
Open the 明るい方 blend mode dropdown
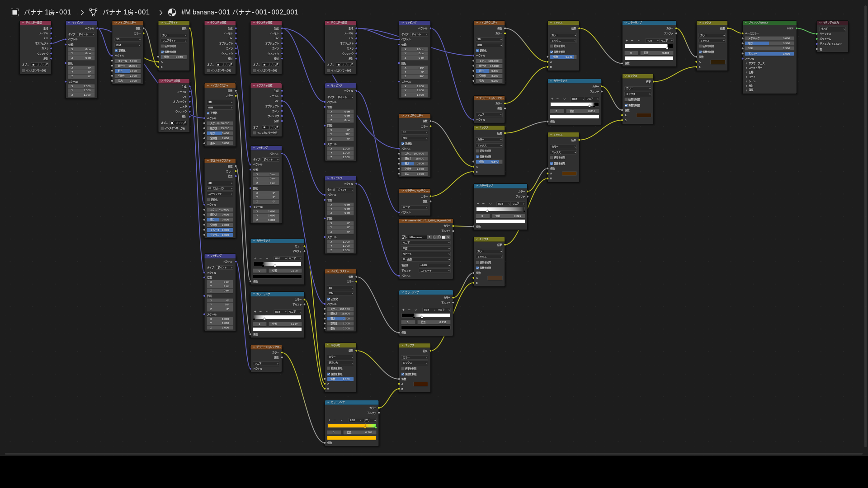[x=340, y=363]
